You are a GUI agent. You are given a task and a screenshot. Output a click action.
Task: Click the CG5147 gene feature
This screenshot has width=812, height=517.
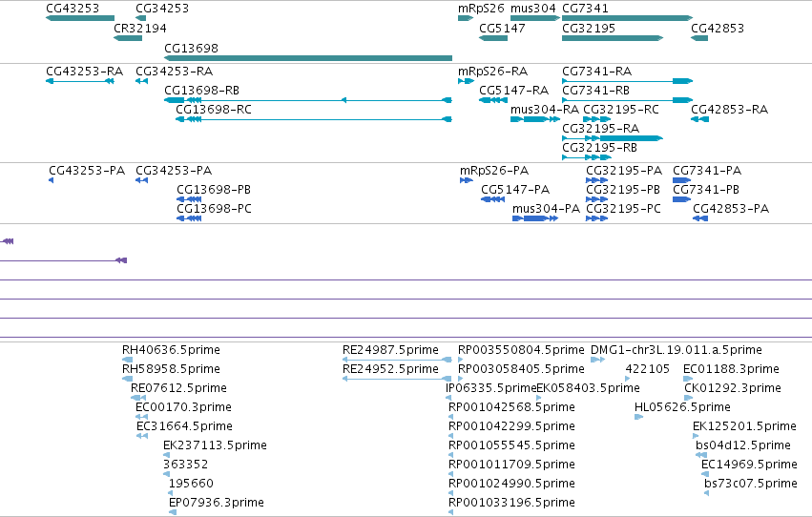(x=493, y=38)
